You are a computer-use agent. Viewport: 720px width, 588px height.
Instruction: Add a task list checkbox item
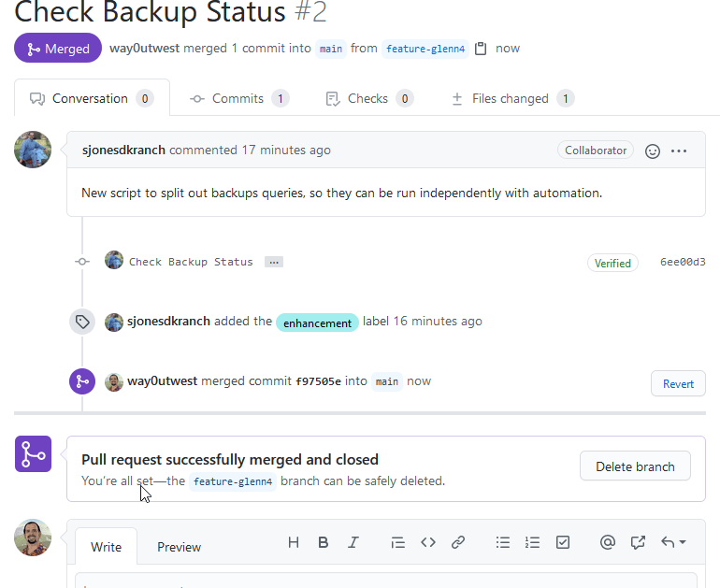tap(563, 542)
